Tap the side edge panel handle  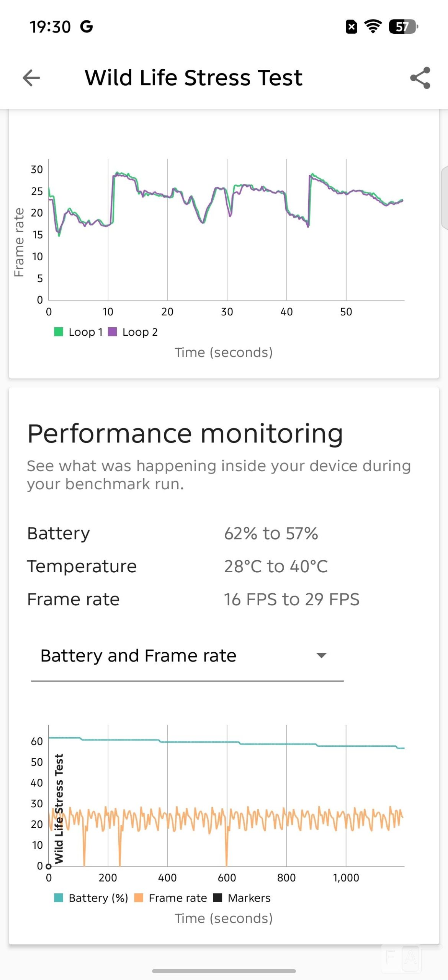tap(445, 198)
